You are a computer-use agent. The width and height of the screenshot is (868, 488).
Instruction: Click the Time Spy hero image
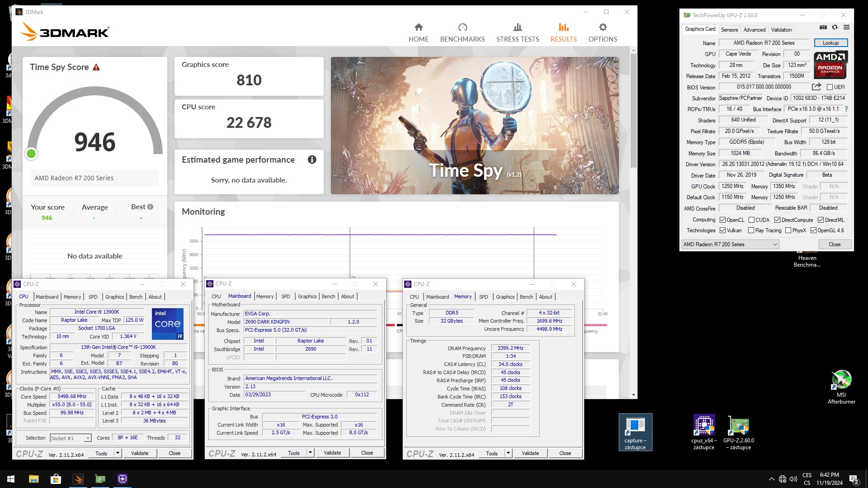point(475,126)
